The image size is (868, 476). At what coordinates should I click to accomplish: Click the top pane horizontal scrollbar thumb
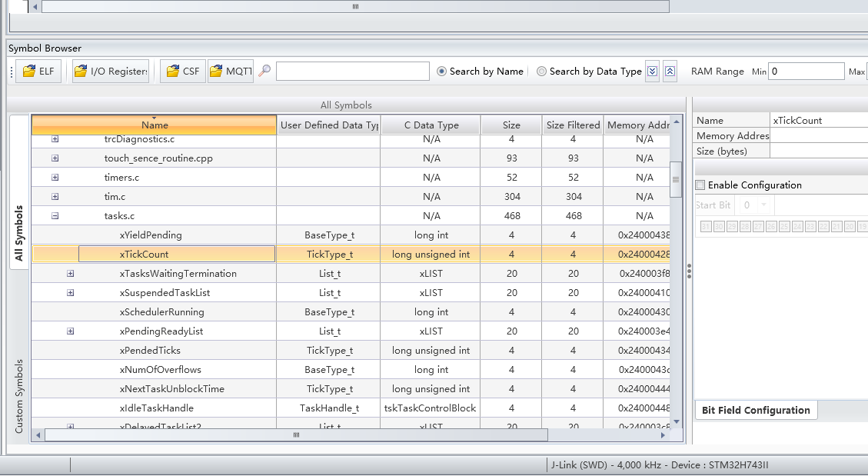point(355,7)
